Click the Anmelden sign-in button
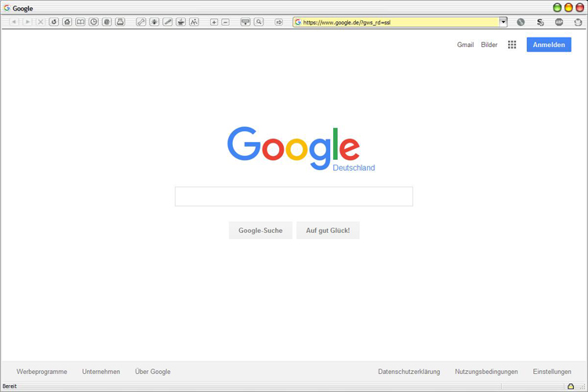Image resolution: width=588 pixels, height=392 pixels. 549,45
